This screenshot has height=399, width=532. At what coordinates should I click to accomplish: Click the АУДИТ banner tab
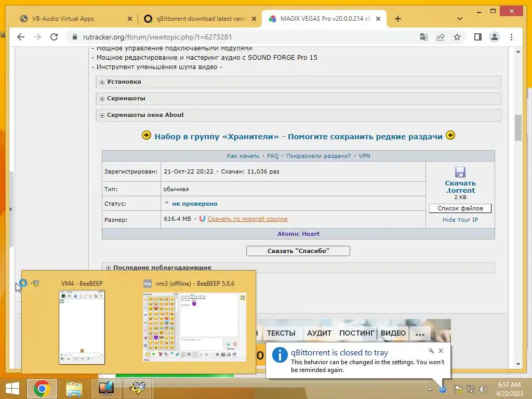point(319,333)
